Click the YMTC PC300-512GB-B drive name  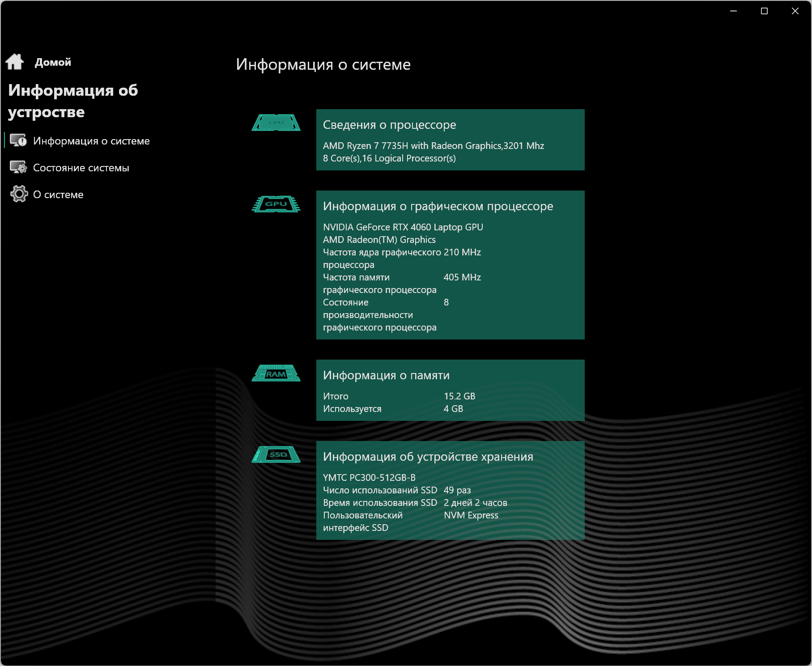coord(369,478)
